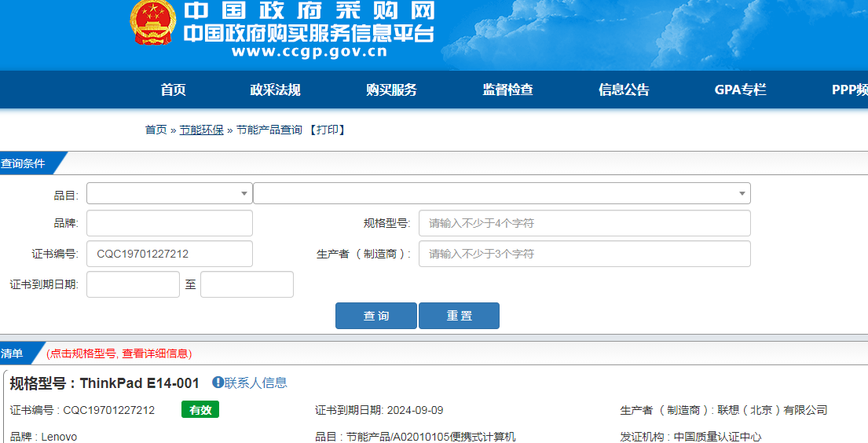Screen dimensions: 868x443
Task: Click the 节能产品/A02010105便携式计算机 category text
Action: point(430,437)
